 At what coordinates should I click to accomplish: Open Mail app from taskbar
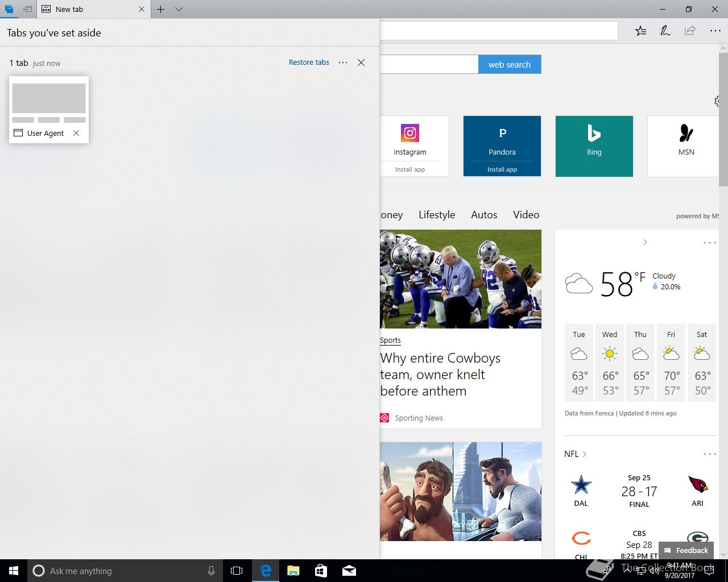coord(349,571)
